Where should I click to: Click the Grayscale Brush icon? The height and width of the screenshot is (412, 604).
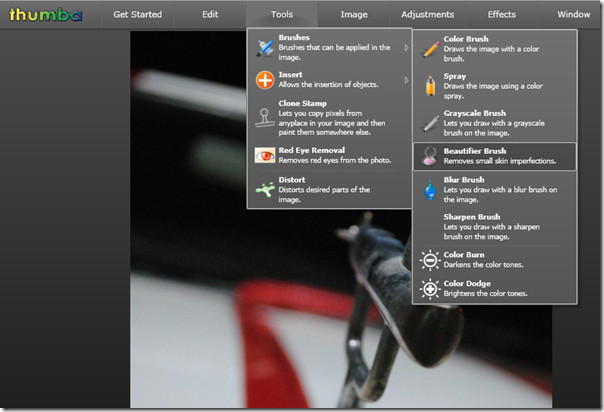click(431, 123)
